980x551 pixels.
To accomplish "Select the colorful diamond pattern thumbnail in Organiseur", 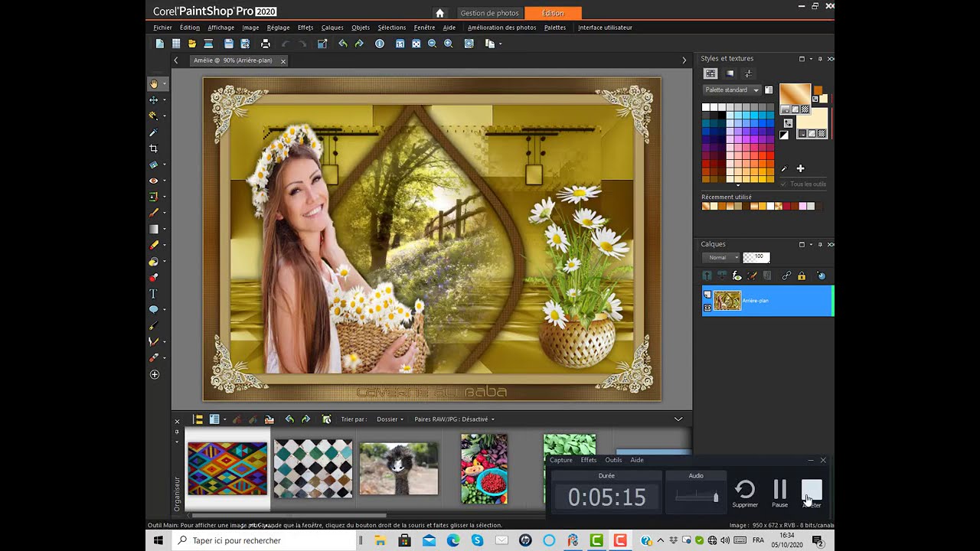I will (x=227, y=468).
